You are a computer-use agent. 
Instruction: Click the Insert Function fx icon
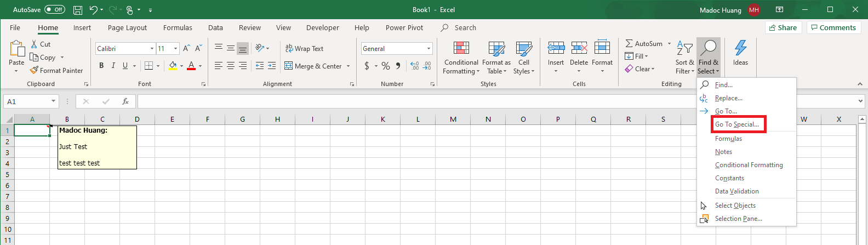click(x=125, y=101)
